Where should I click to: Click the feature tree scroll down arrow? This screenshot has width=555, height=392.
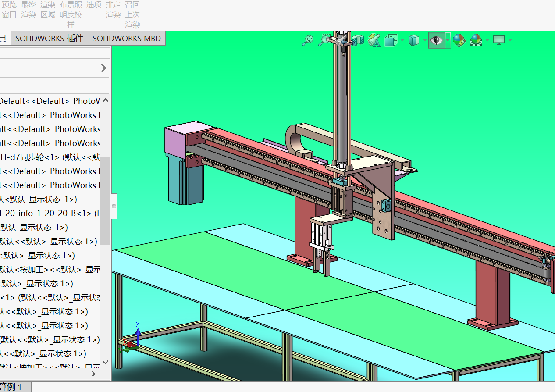pos(105,362)
